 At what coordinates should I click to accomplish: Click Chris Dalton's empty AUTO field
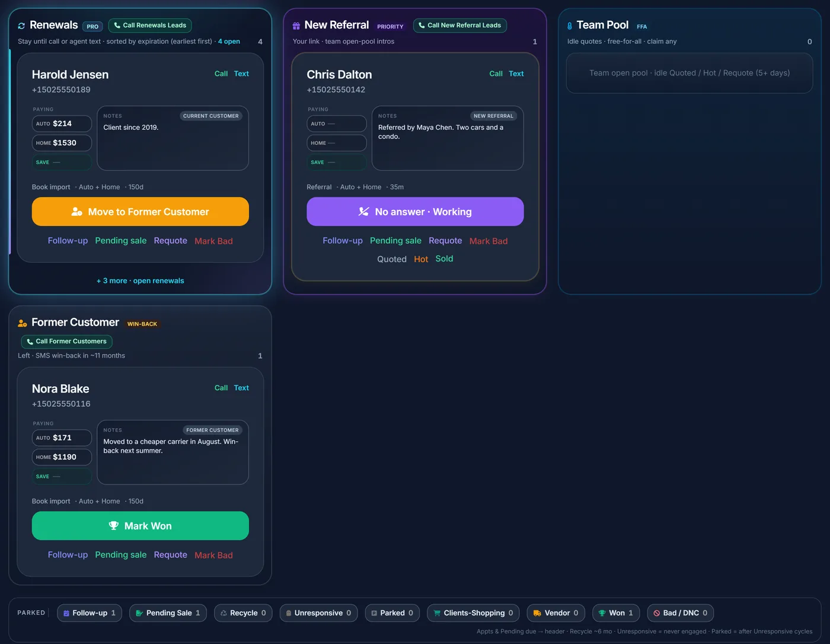337,124
